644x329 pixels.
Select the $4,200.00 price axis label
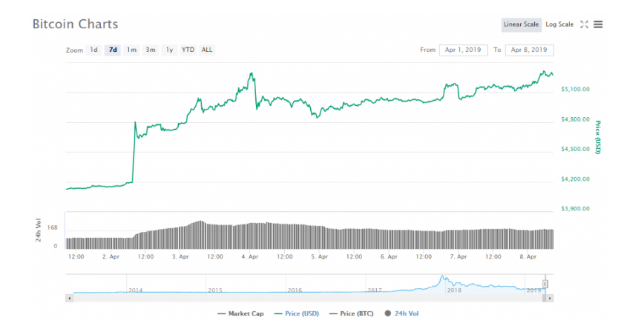click(575, 179)
